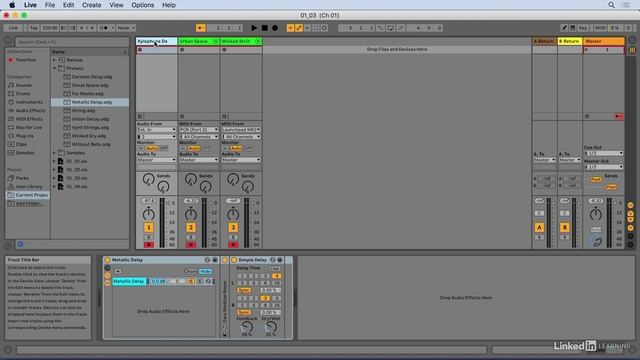Open the Create menu
The width and height of the screenshot is (640, 360).
click(x=91, y=5)
